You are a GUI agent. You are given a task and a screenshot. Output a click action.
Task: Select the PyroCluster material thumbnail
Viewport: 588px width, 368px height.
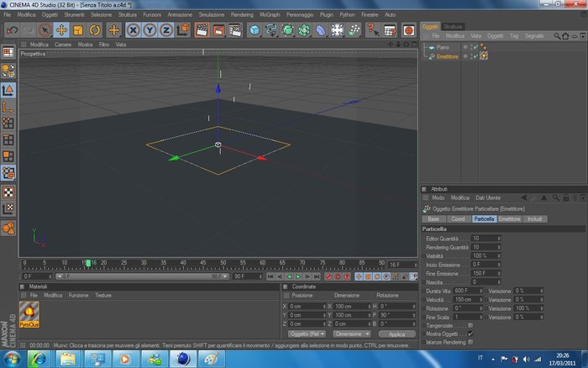[29, 314]
